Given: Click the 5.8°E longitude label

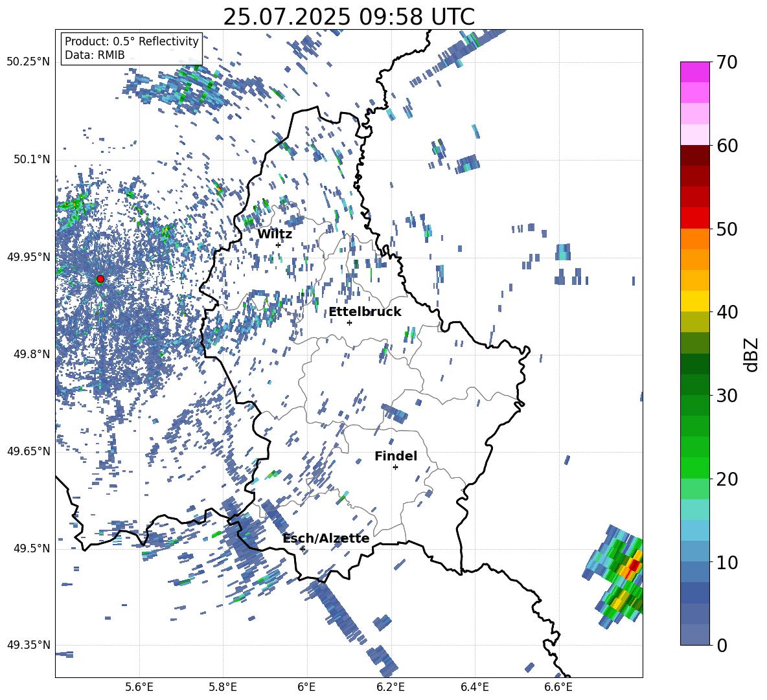Looking at the screenshot, I should 223,687.
